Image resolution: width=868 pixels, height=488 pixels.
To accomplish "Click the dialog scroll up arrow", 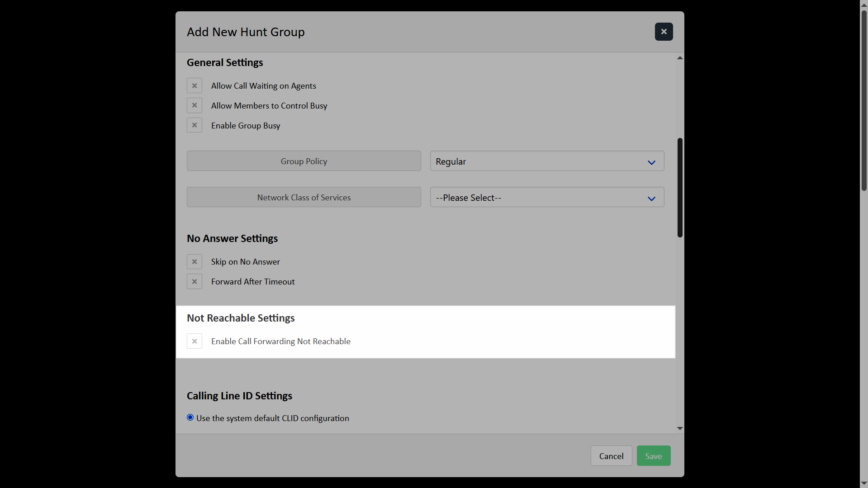I will point(680,58).
